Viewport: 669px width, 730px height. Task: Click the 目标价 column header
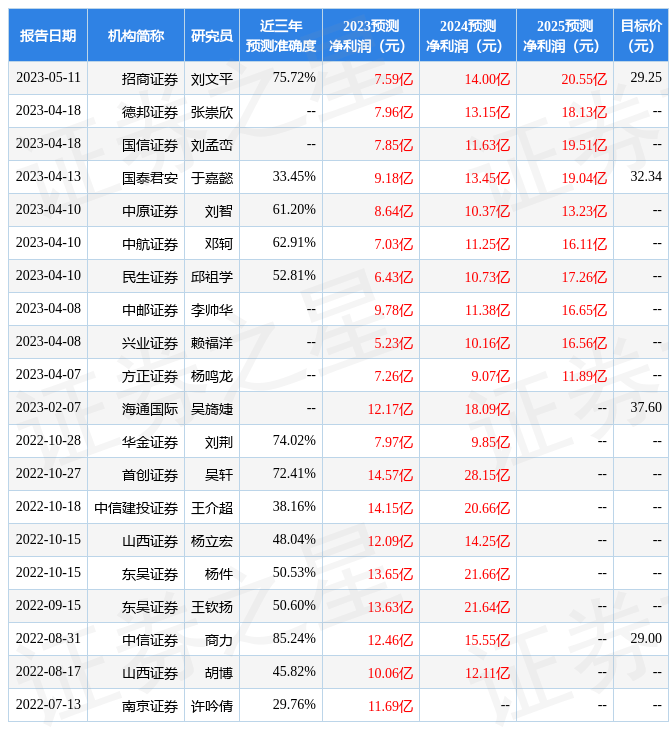(x=641, y=36)
